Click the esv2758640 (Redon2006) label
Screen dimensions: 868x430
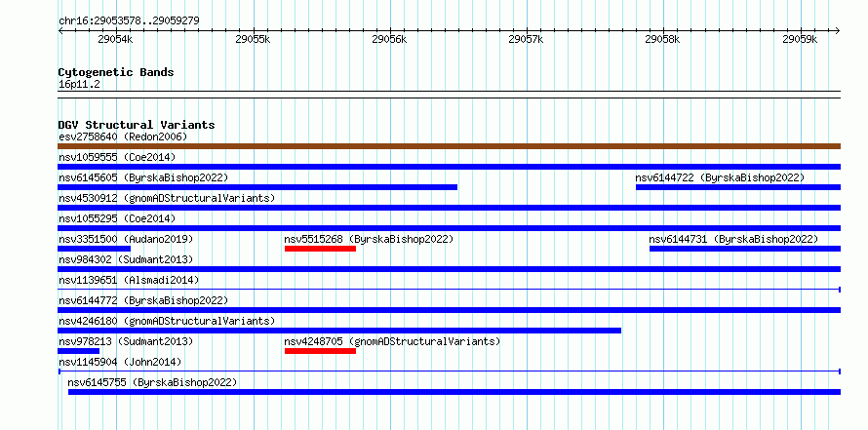(x=123, y=137)
